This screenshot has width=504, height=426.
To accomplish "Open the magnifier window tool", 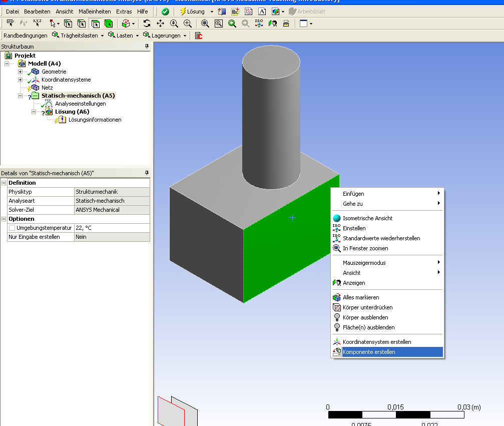I will pos(219,24).
